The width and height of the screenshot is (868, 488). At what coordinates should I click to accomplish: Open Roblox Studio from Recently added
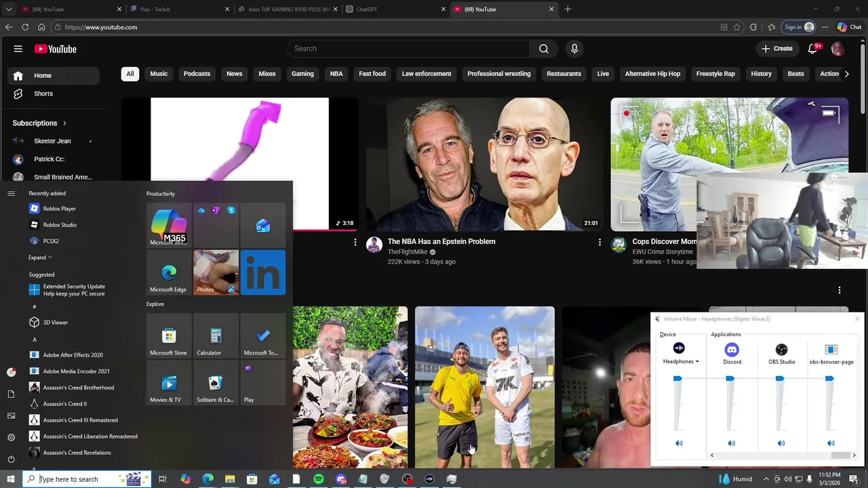pyautogui.click(x=60, y=225)
